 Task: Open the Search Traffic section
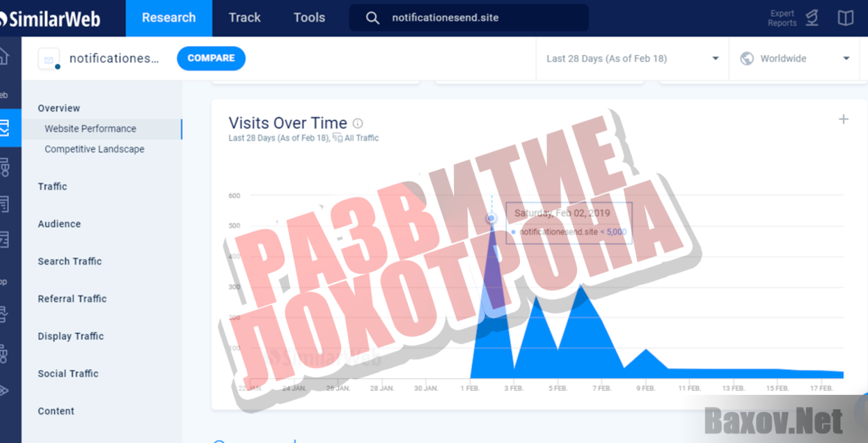(70, 261)
